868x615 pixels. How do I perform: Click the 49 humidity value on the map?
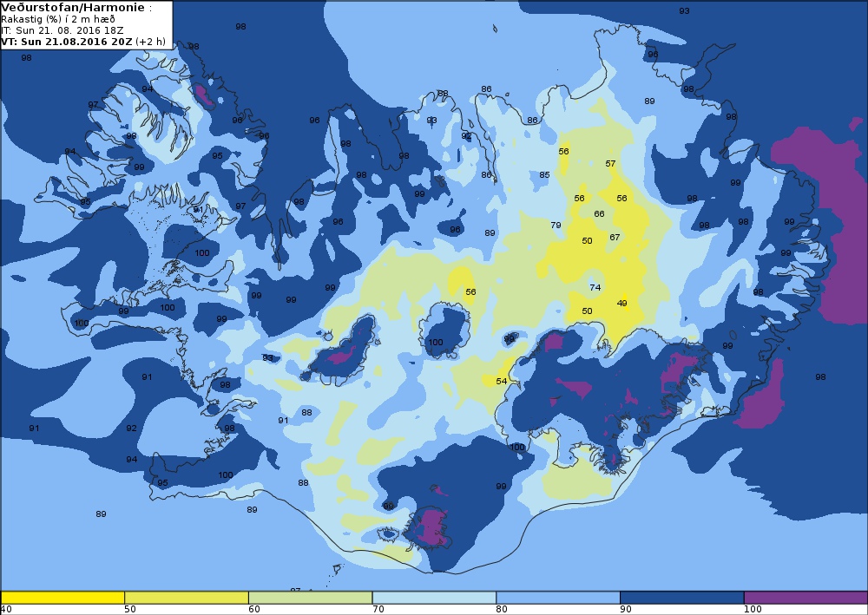coord(621,303)
